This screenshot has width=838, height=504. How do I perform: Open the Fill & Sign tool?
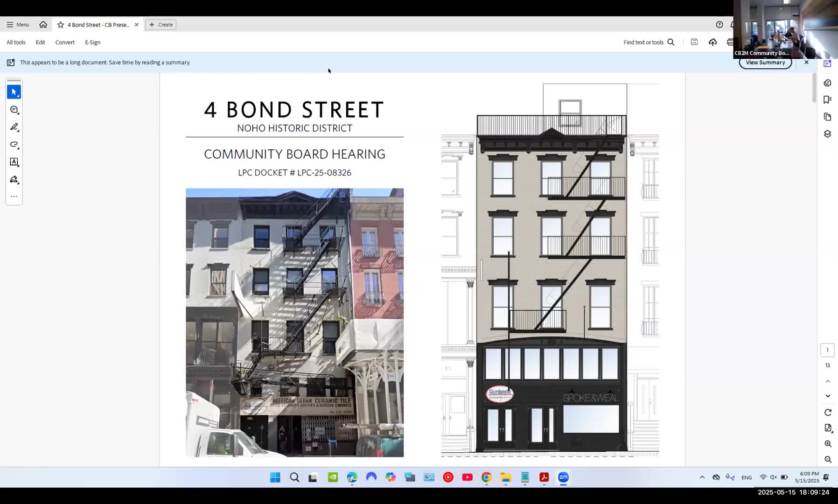14,180
